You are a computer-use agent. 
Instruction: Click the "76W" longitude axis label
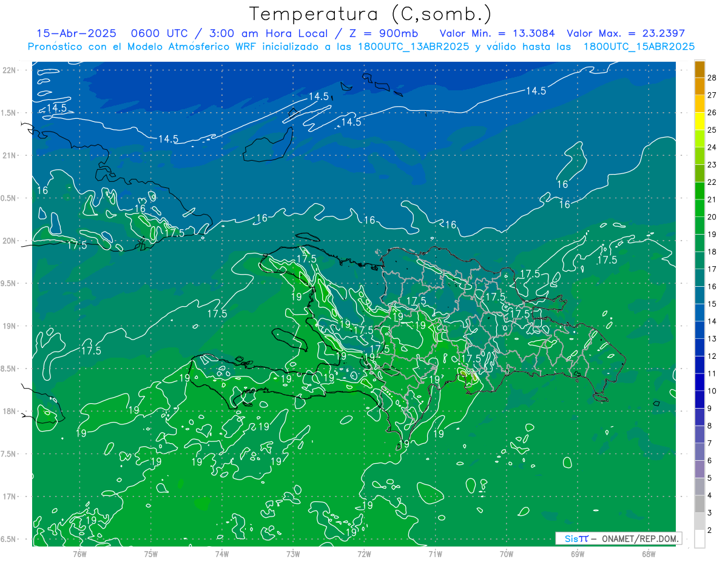79,554
